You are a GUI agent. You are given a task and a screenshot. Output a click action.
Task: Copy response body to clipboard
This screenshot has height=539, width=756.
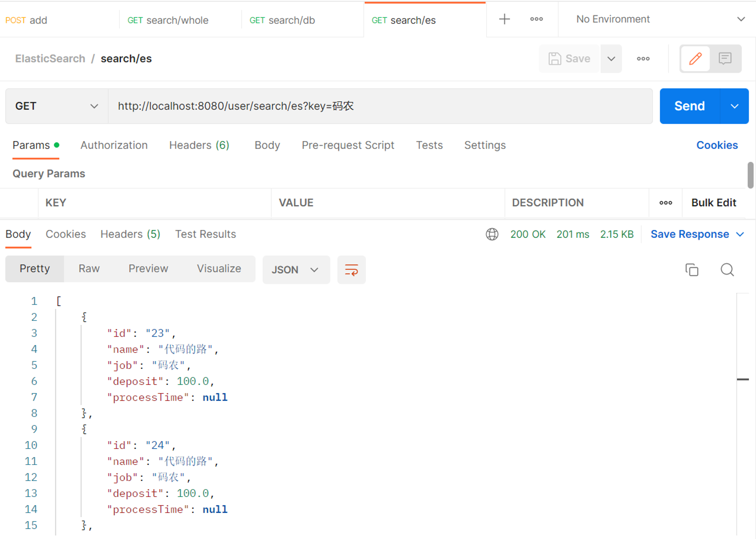(x=692, y=270)
